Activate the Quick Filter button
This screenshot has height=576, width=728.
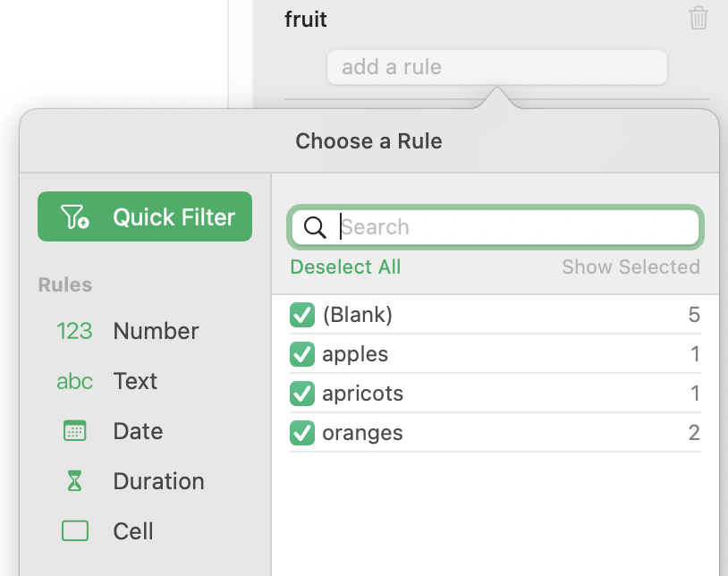click(145, 216)
